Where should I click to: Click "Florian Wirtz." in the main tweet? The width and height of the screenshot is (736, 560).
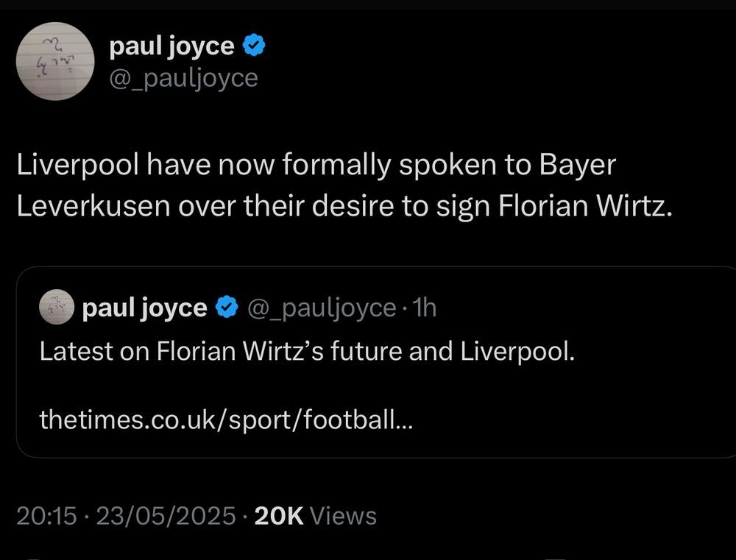tap(586, 206)
